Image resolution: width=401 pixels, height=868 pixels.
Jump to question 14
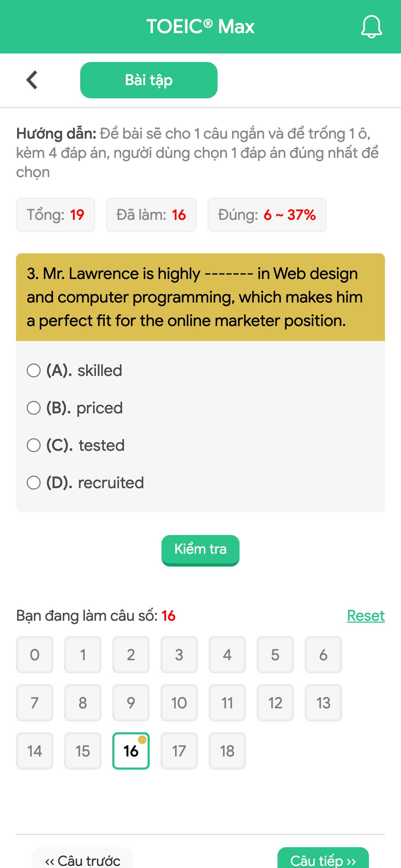(x=35, y=751)
